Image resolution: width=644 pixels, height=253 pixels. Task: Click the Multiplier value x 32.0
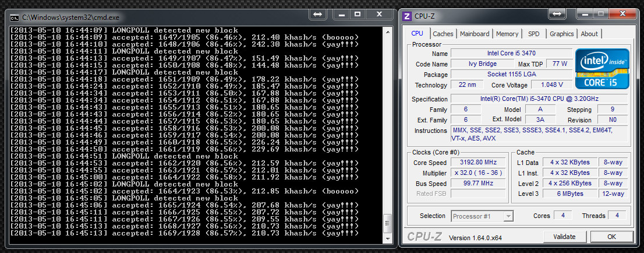(479, 173)
